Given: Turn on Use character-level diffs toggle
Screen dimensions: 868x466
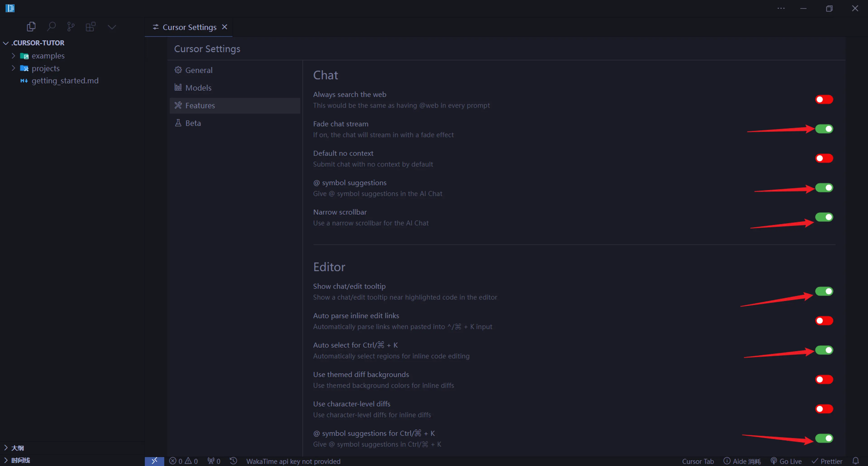Looking at the screenshot, I should 824,409.
